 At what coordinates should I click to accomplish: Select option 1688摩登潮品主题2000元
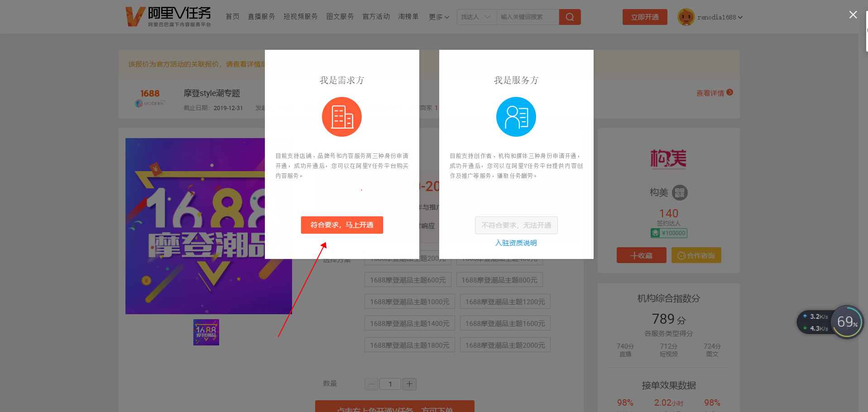505,345
